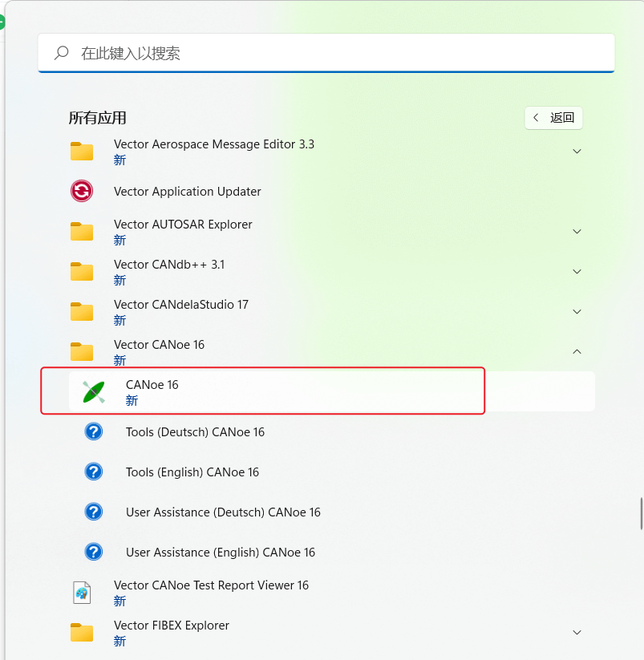The height and width of the screenshot is (660, 644).
Task: Select Vector CANdb++ 3.1 label text
Action: click(x=169, y=265)
